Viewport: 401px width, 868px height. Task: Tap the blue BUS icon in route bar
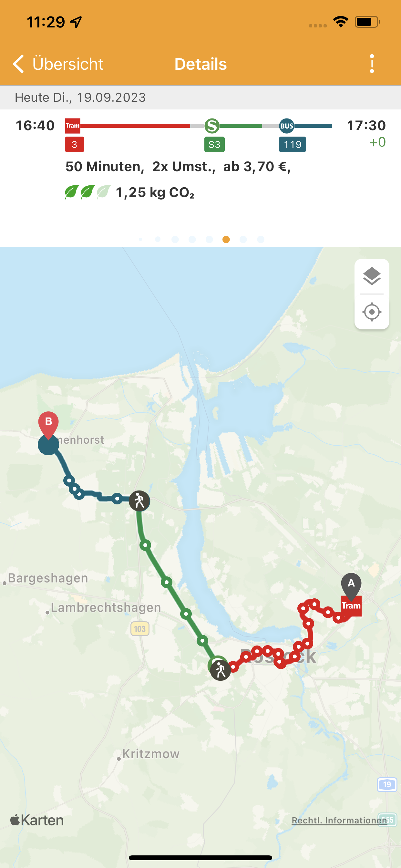click(286, 126)
